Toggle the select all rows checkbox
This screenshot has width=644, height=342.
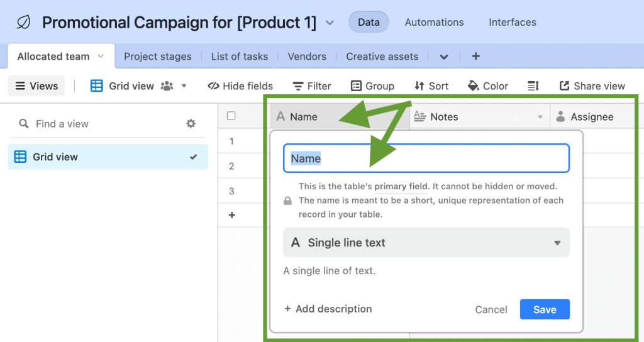[231, 116]
